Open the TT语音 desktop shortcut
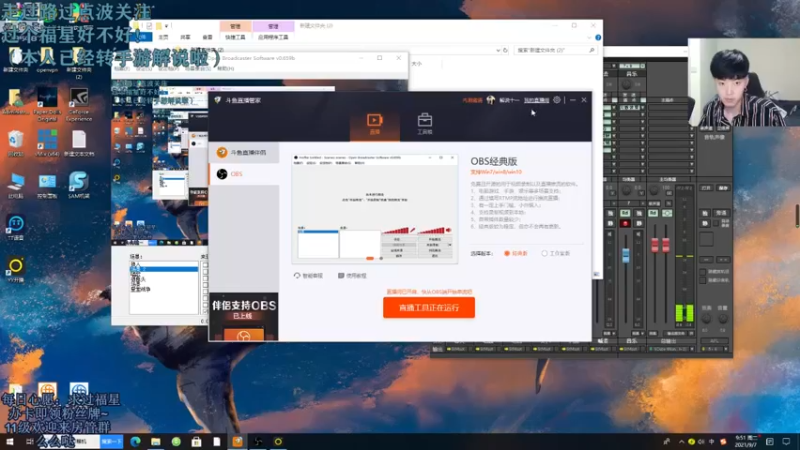The height and width of the screenshot is (450, 800). click(16, 228)
